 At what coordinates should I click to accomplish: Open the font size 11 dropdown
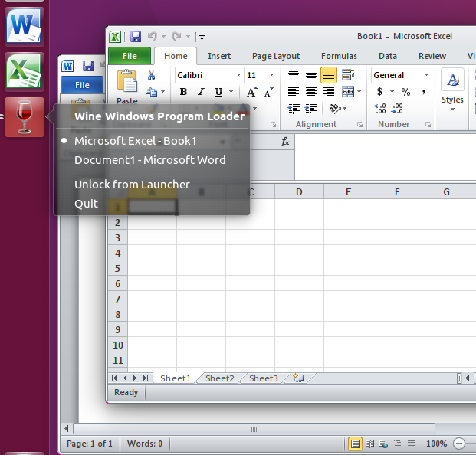click(271, 74)
